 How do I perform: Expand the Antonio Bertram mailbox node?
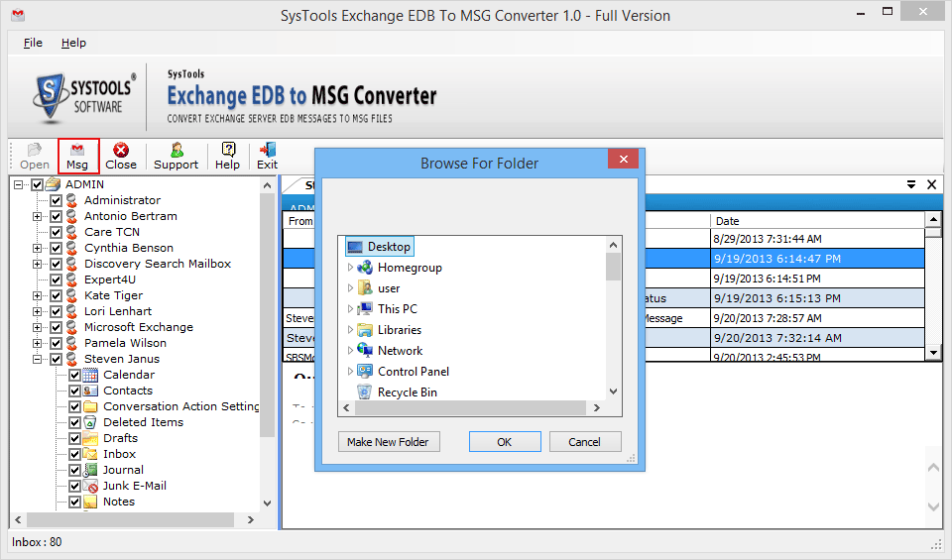click(x=37, y=216)
